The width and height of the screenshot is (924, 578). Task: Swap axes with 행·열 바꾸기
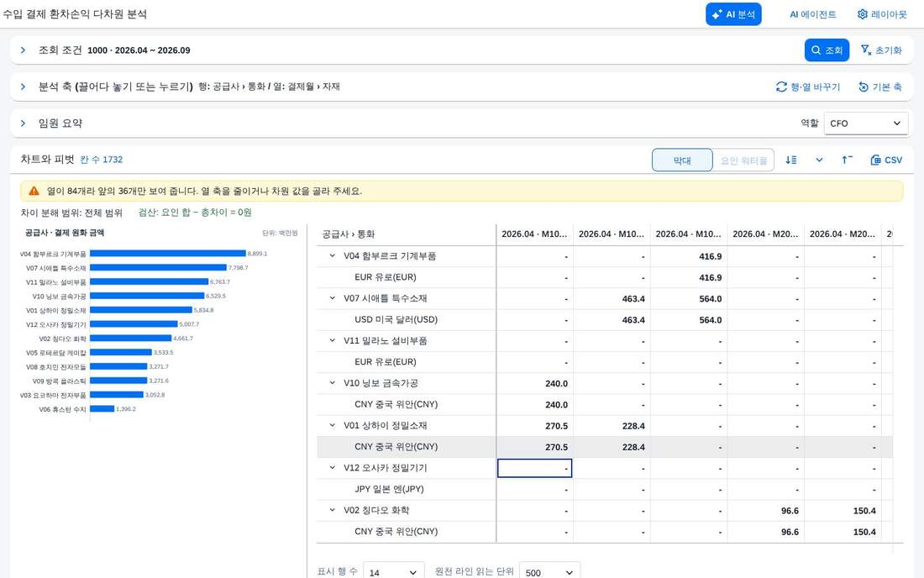(x=808, y=87)
